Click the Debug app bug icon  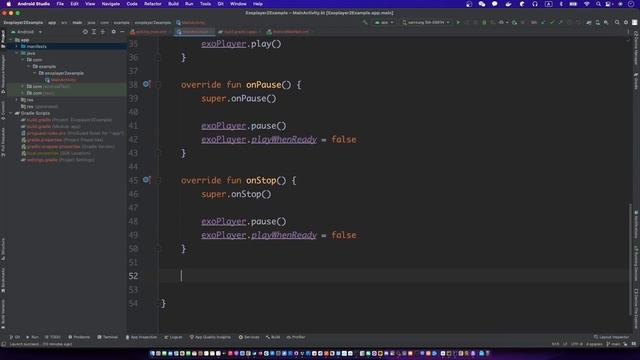[x=484, y=22]
